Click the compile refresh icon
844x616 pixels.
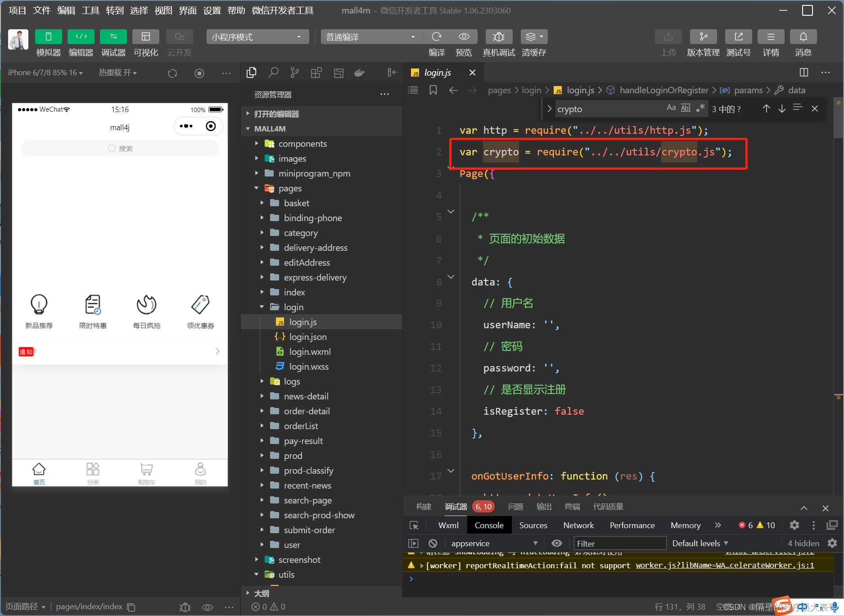(x=437, y=37)
